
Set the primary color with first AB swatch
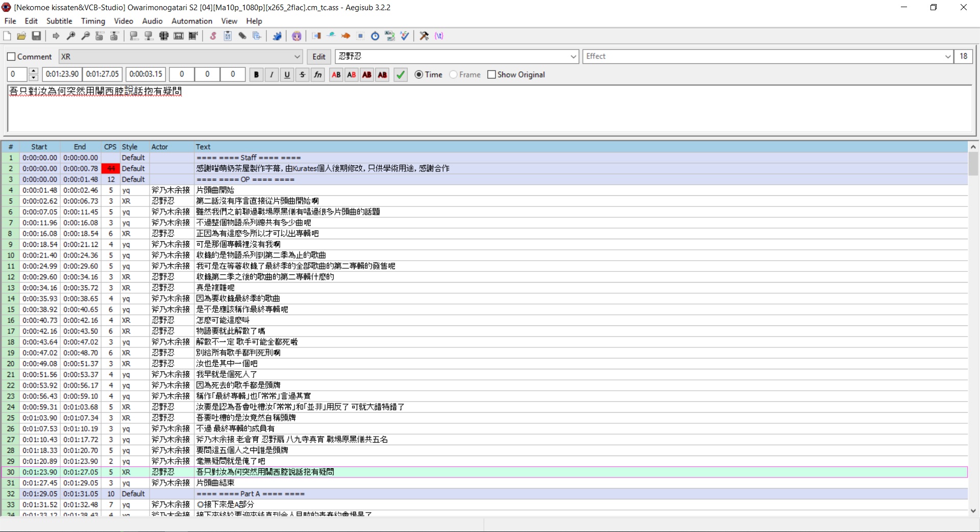(x=336, y=74)
